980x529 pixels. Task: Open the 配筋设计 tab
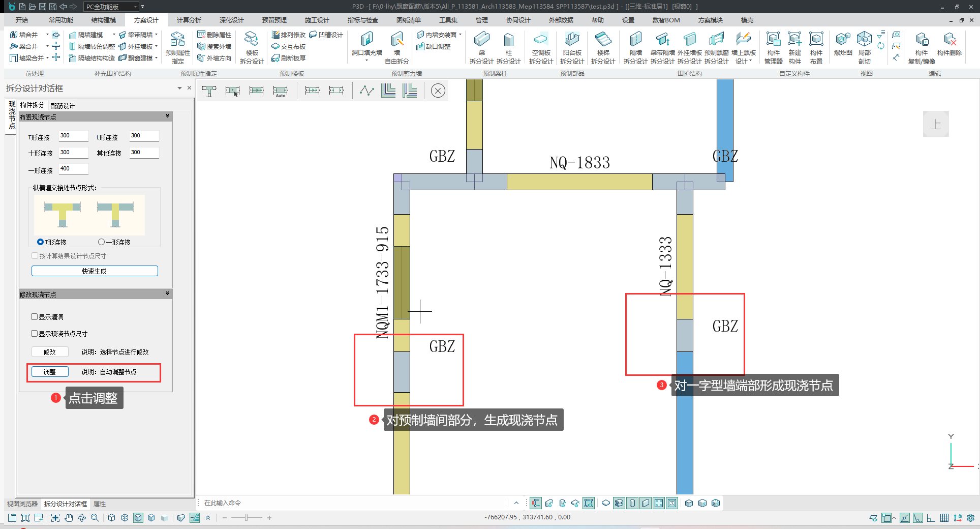(63, 106)
